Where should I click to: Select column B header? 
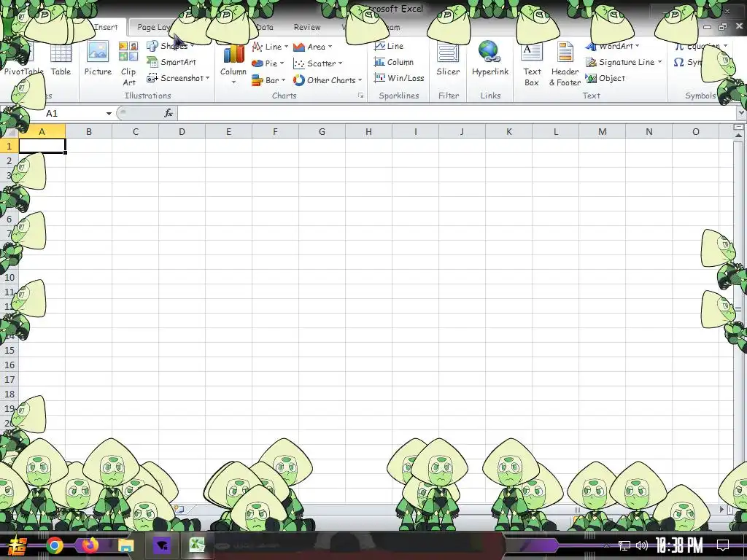(88, 132)
